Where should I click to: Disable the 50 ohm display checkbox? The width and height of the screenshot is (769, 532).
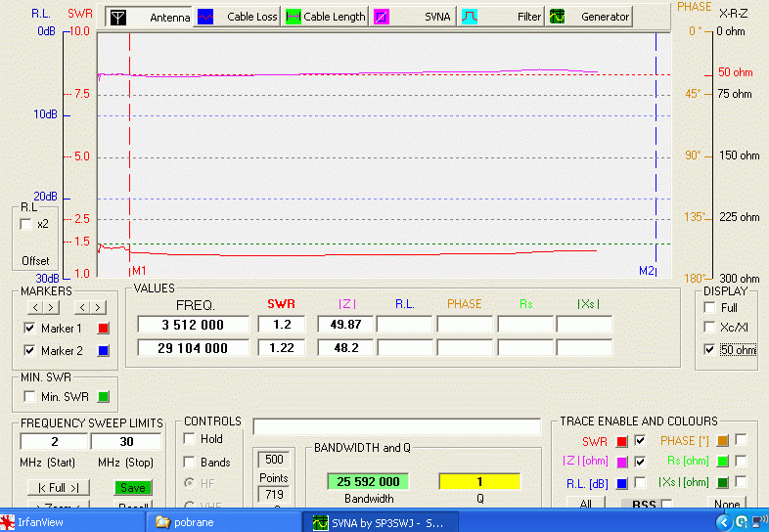[709, 349]
